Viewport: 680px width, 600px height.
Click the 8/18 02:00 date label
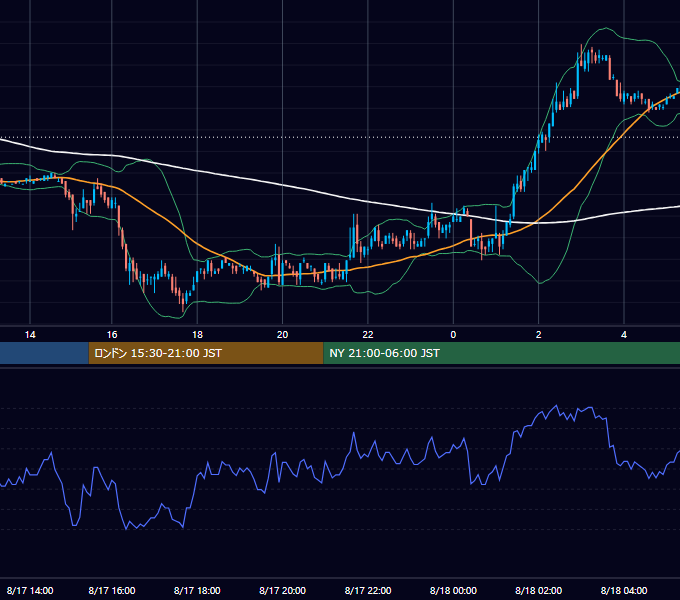click(539, 590)
